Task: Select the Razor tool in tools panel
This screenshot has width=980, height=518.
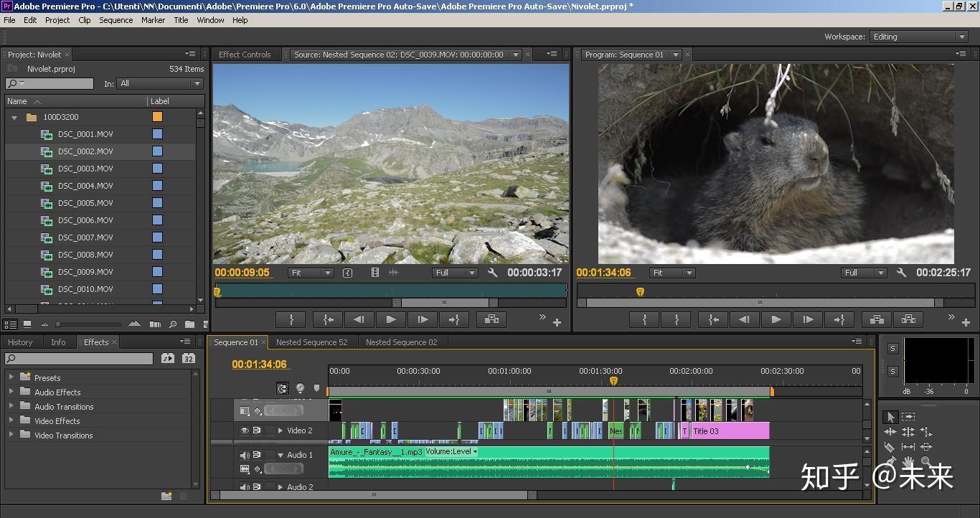Action: (890, 447)
